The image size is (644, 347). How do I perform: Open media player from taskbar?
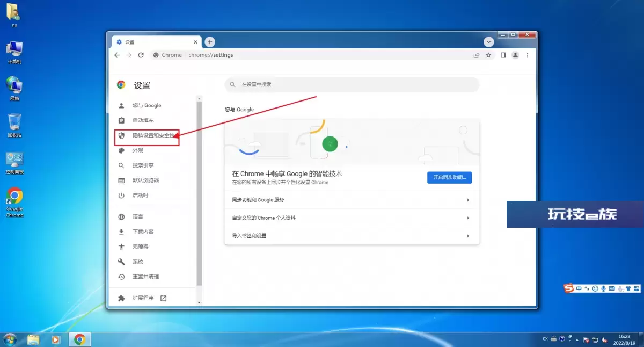55,339
